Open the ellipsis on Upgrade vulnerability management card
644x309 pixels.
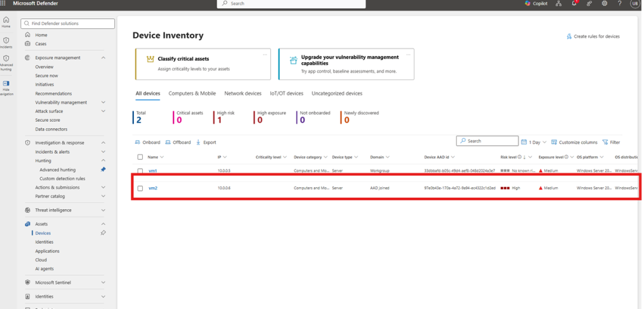tap(408, 54)
